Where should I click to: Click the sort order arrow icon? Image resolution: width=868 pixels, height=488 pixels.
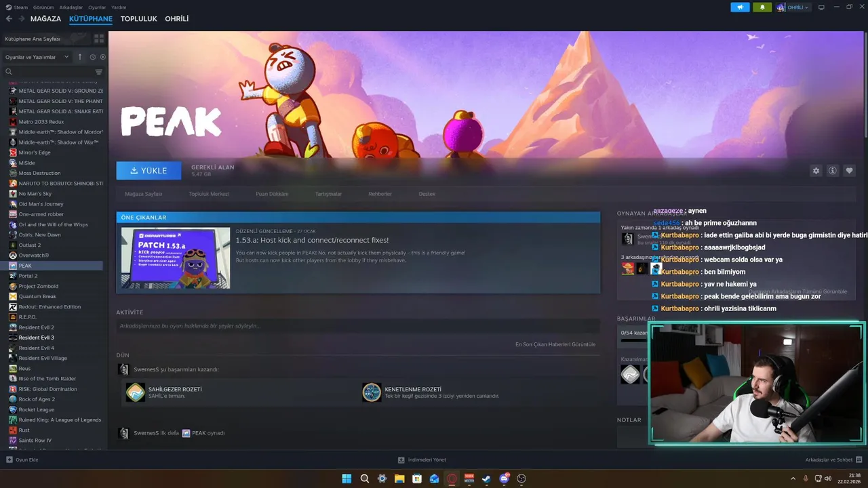(x=80, y=57)
